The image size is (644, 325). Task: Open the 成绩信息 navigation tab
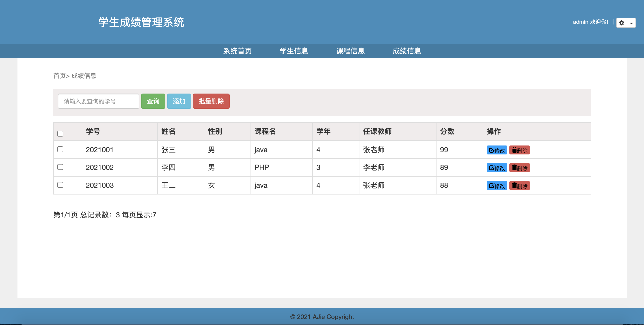(x=407, y=51)
